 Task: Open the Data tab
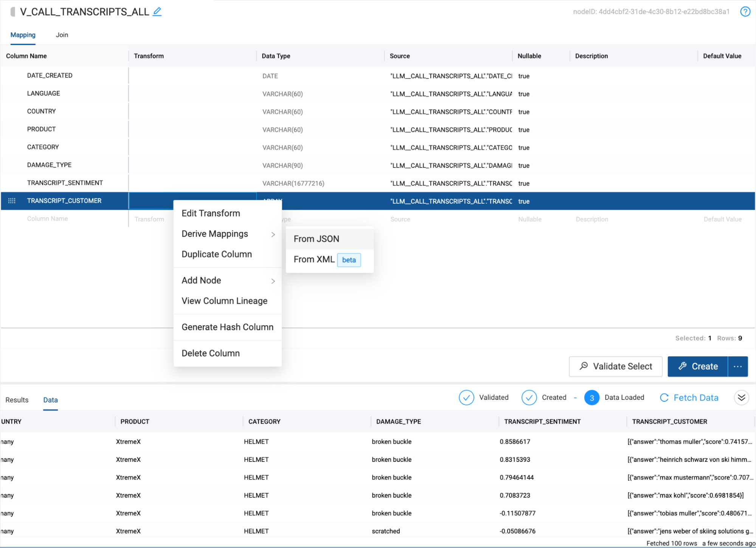coord(50,400)
